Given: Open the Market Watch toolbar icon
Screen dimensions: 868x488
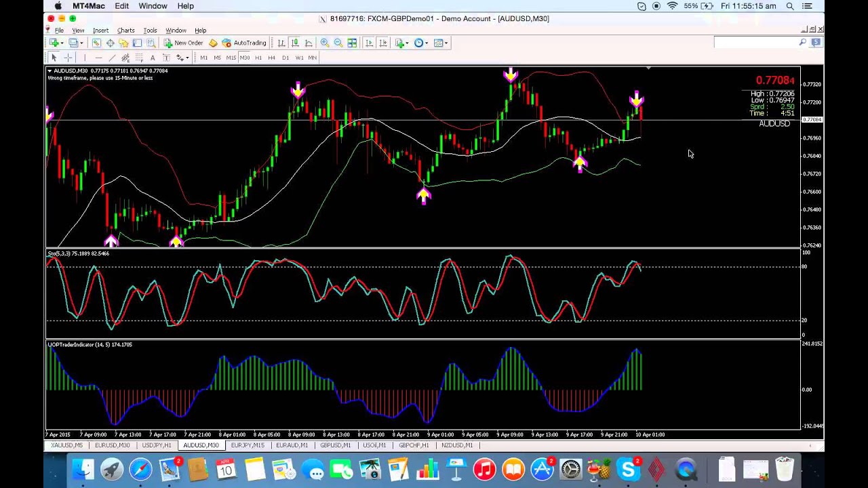Looking at the screenshot, I should pyautogui.click(x=96, y=43).
